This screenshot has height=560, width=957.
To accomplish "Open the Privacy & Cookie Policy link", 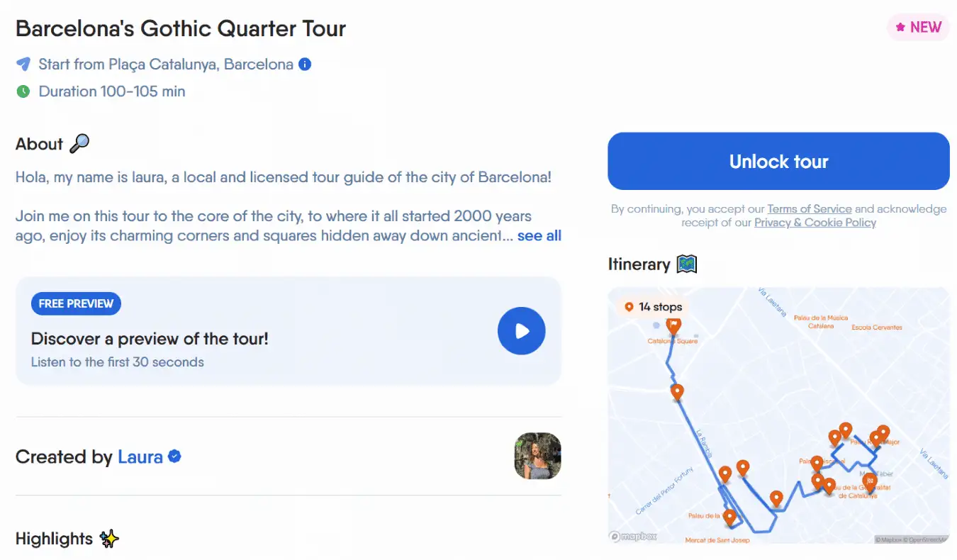I will 815,223.
